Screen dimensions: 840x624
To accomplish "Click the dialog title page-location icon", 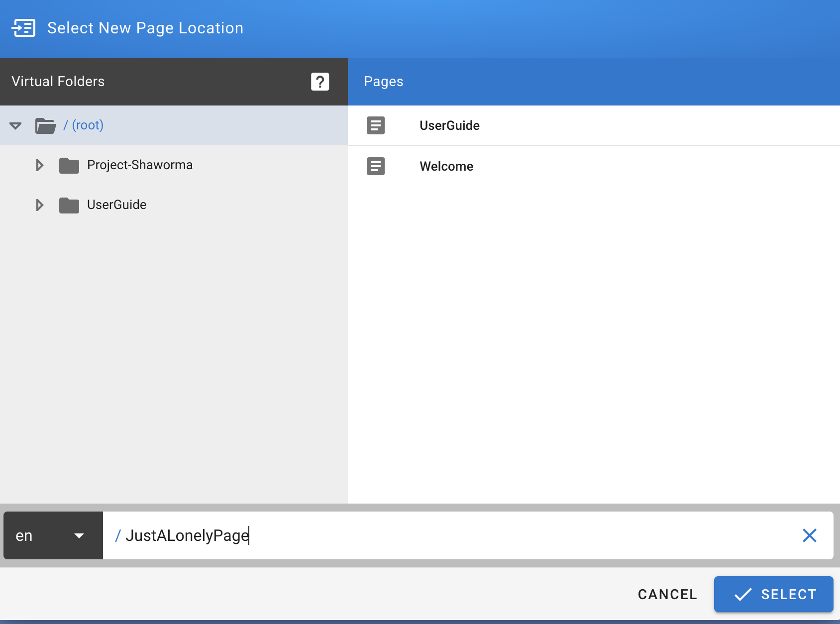I will (23, 28).
